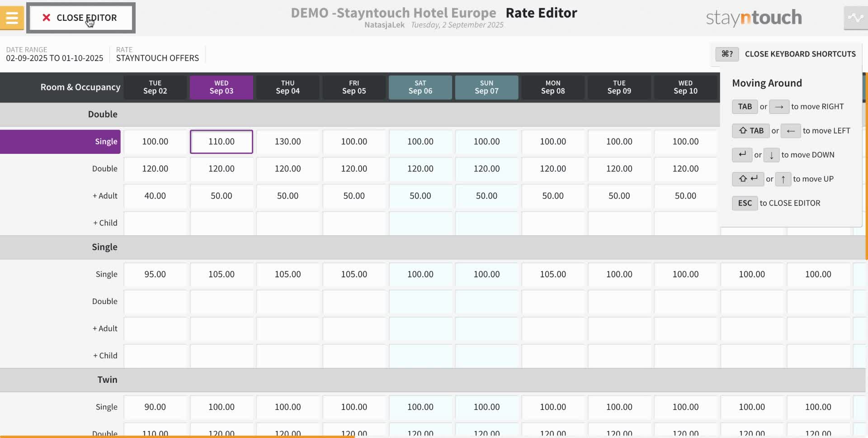Click the right arrow key hint
This screenshot has width=868, height=438.
[x=779, y=106]
